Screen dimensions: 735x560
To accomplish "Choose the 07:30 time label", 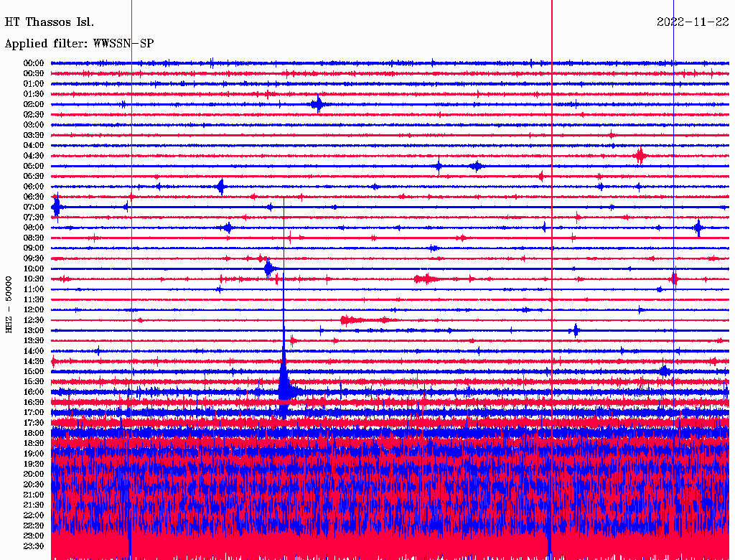I will [x=34, y=217].
